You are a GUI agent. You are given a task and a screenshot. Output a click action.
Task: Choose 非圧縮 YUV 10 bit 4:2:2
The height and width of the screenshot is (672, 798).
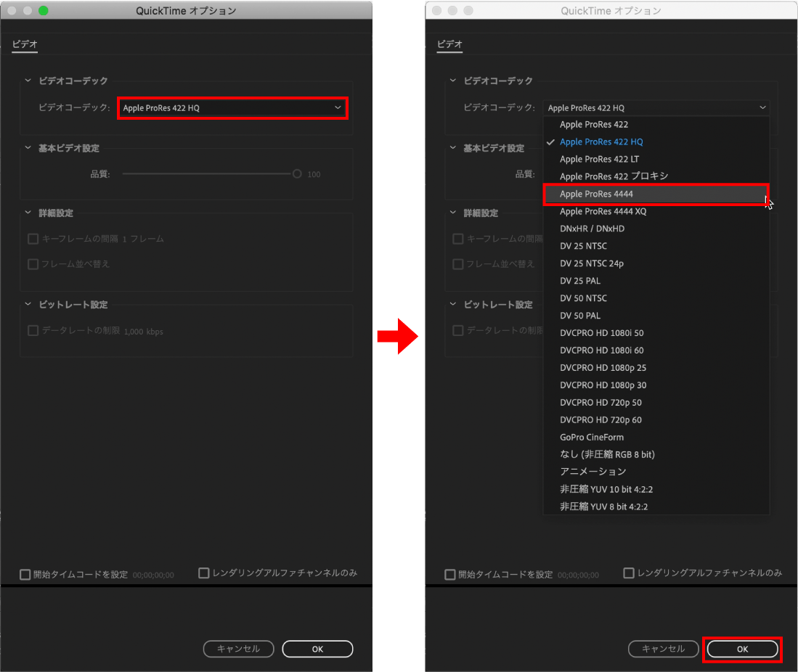pyautogui.click(x=656, y=489)
